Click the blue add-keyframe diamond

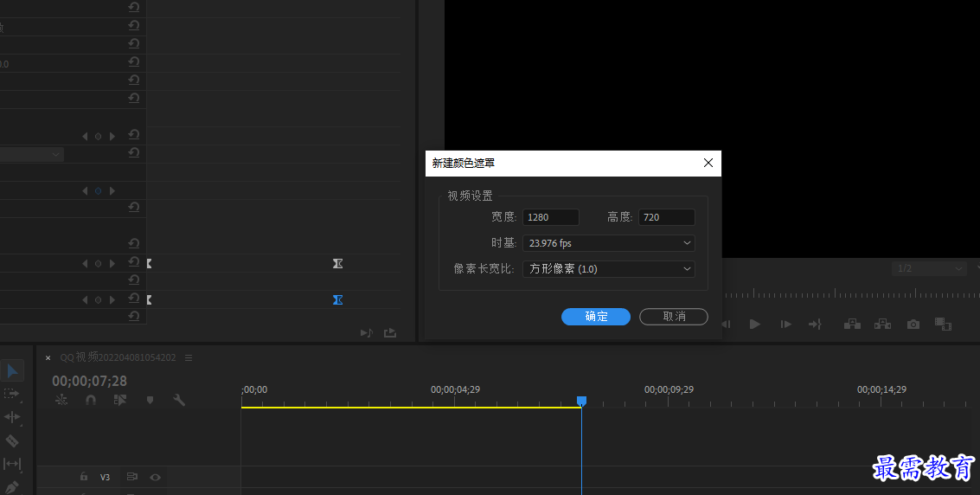(98, 190)
